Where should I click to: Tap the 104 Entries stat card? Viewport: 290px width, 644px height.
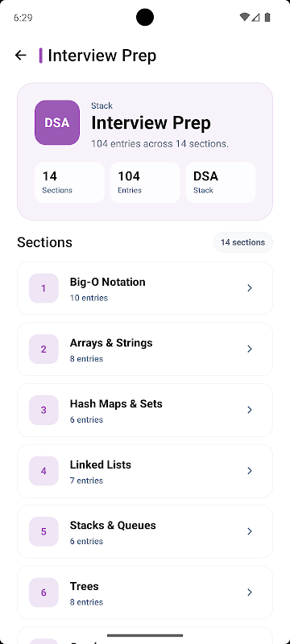coord(145,183)
